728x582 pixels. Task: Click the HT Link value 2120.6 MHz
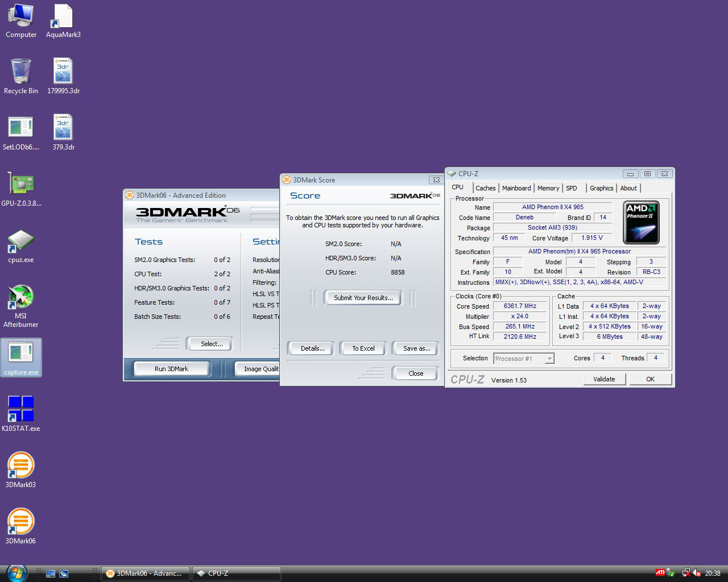pyautogui.click(x=520, y=336)
